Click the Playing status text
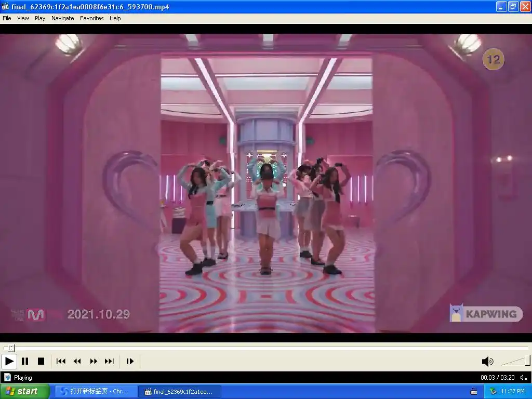Image resolution: width=532 pixels, height=399 pixels. point(23,378)
